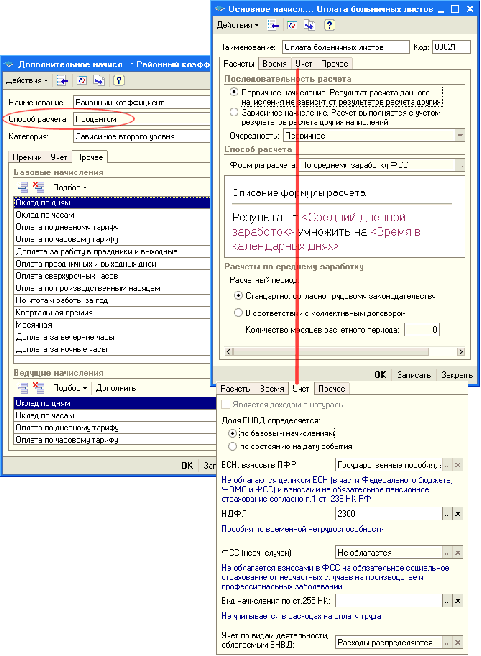Click Закрыть button
The height and width of the screenshot is (656, 481).
(x=457, y=374)
